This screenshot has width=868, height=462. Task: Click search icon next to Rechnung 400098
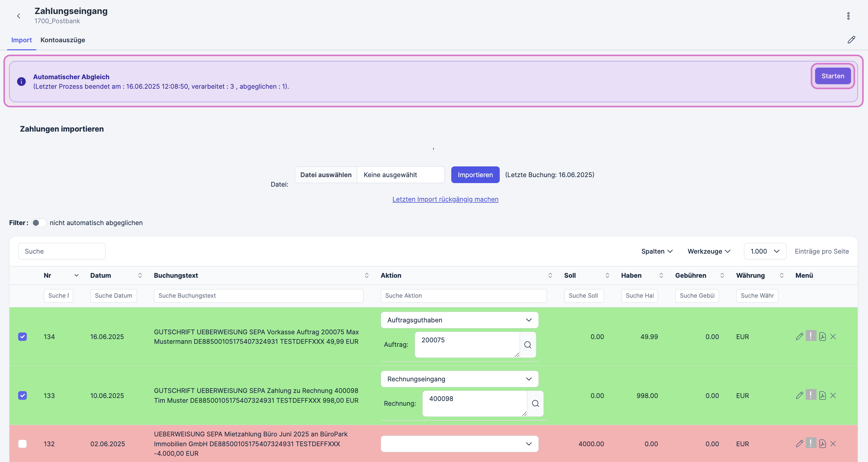pos(535,403)
